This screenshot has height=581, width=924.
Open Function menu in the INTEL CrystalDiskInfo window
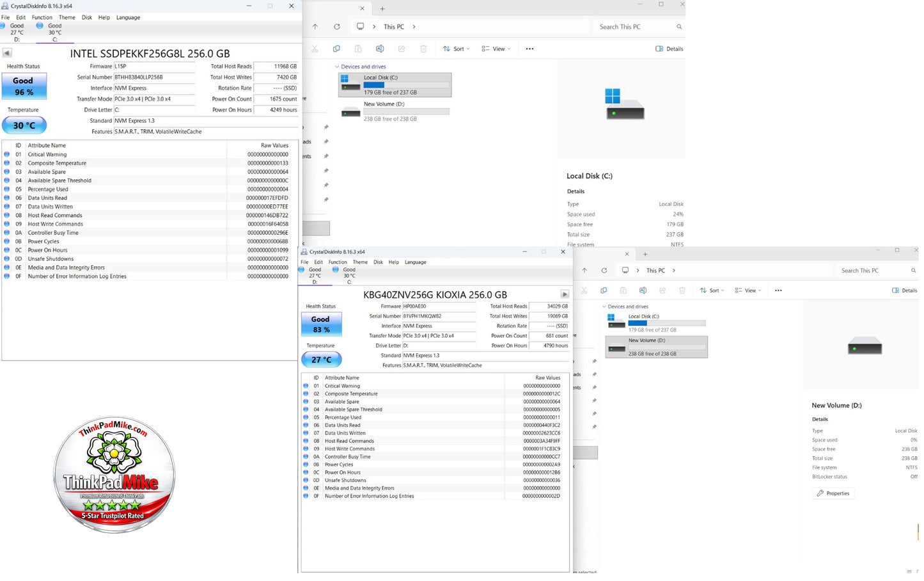(x=42, y=17)
